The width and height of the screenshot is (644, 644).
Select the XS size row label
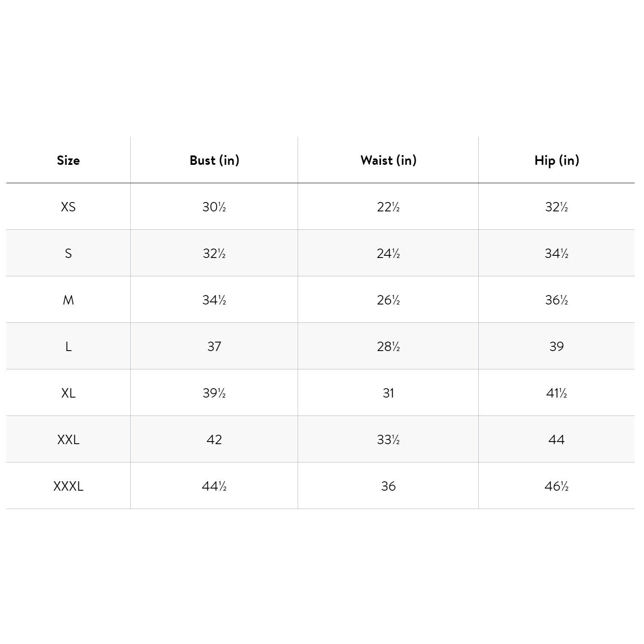pyautogui.click(x=68, y=207)
